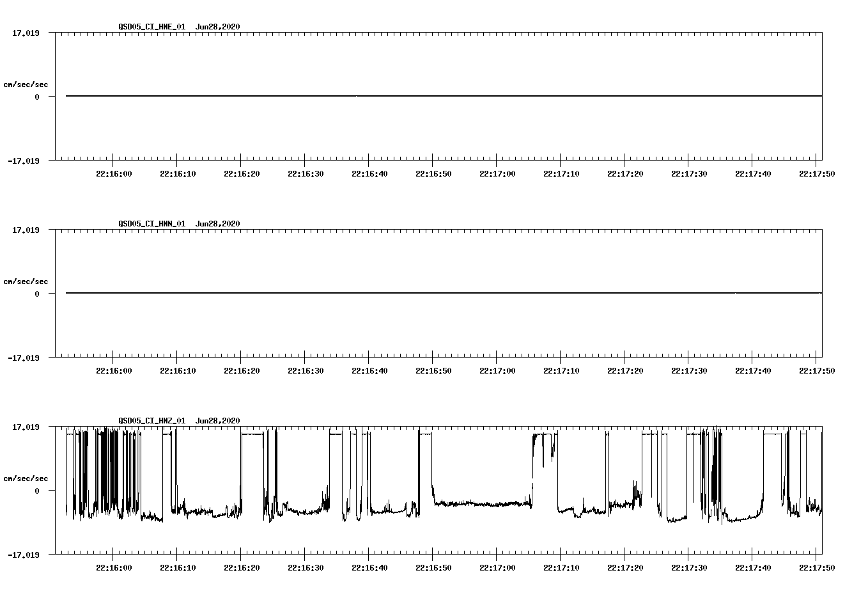Image resolution: width=868 pixels, height=591 pixels.
Task: Click the HNZ plot's cm/sec/sec unit label
Action: tap(26, 478)
